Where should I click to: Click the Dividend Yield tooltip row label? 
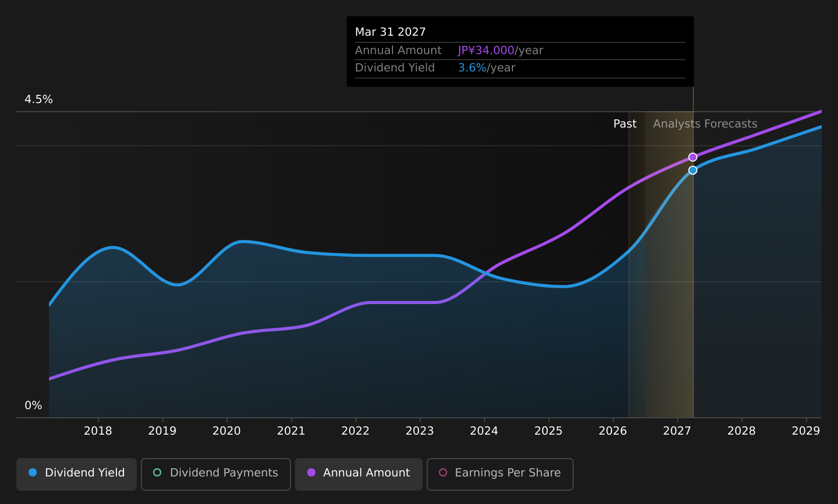pos(395,68)
